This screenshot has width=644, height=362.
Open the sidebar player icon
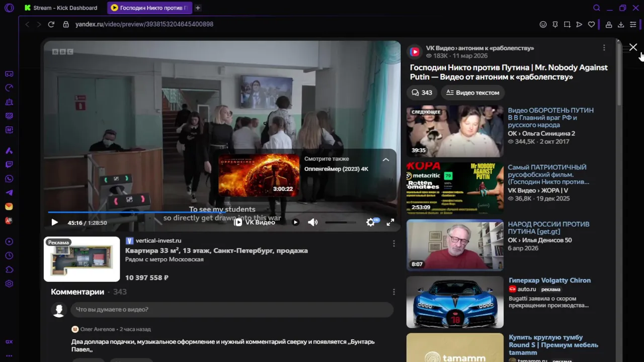[9, 242]
